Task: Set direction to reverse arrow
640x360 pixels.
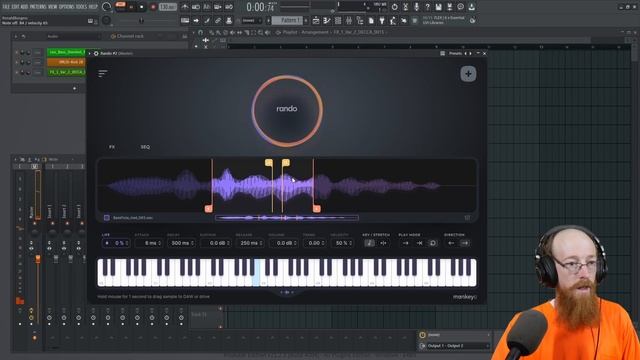Action: tap(451, 243)
